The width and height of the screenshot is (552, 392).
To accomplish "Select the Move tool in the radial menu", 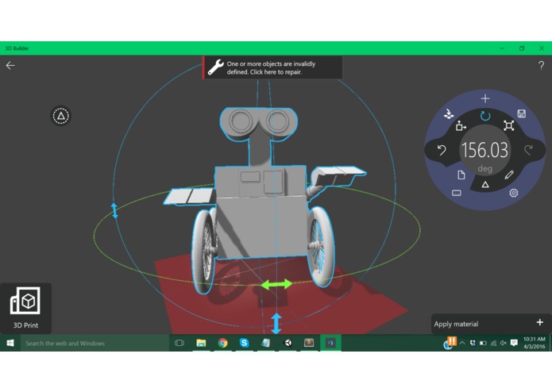I will click(x=461, y=125).
